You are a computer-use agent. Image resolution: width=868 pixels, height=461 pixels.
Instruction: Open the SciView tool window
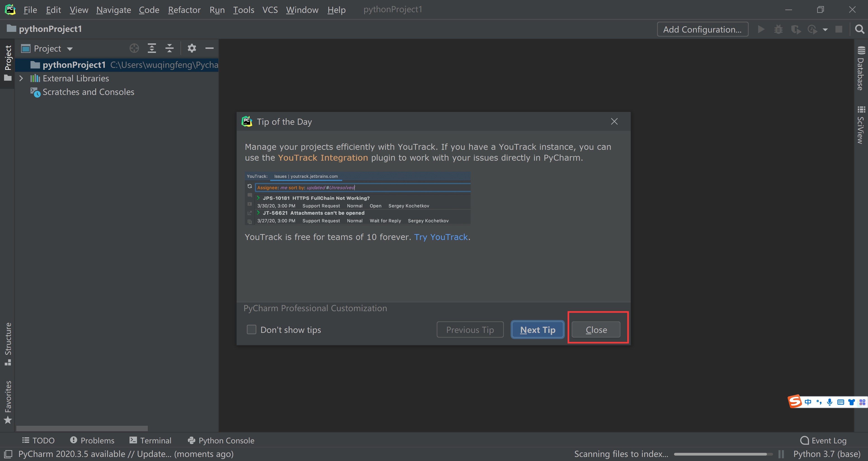click(861, 125)
